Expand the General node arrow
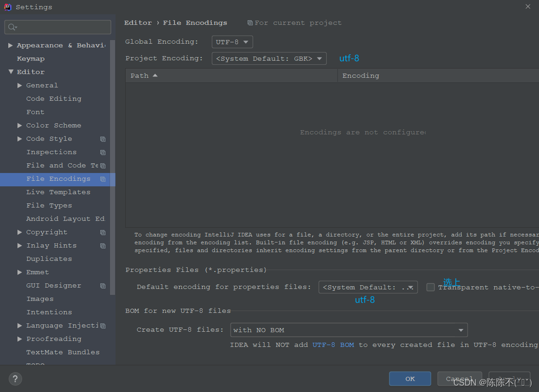 pyautogui.click(x=20, y=85)
